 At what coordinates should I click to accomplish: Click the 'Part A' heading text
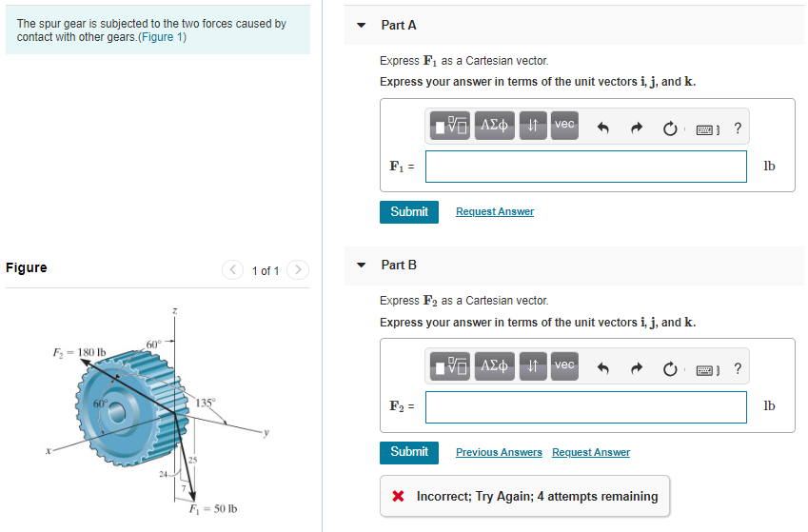399,26
